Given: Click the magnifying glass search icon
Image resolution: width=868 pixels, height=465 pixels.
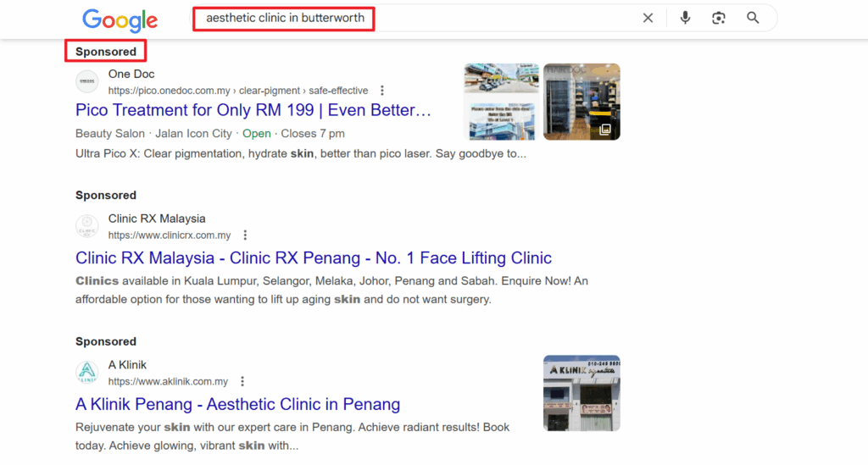Looking at the screenshot, I should [x=753, y=18].
